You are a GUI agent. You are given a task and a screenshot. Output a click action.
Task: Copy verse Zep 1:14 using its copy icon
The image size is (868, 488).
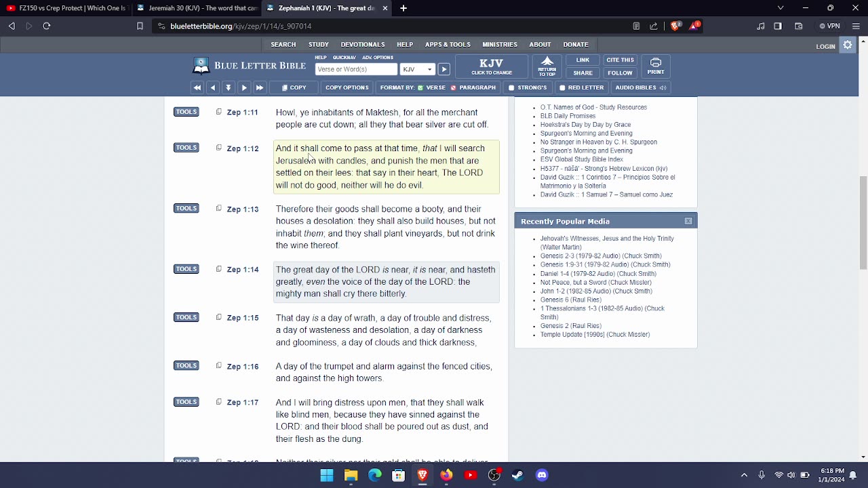click(x=218, y=269)
